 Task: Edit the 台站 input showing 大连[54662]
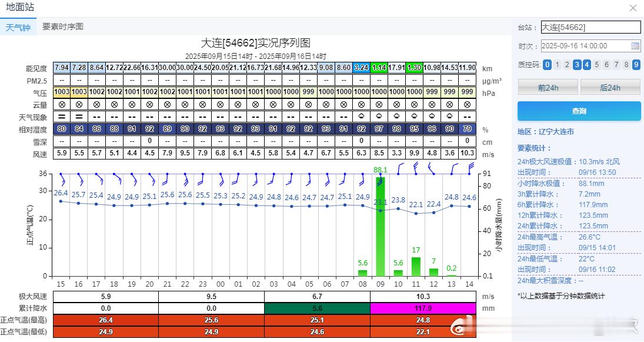pos(590,27)
